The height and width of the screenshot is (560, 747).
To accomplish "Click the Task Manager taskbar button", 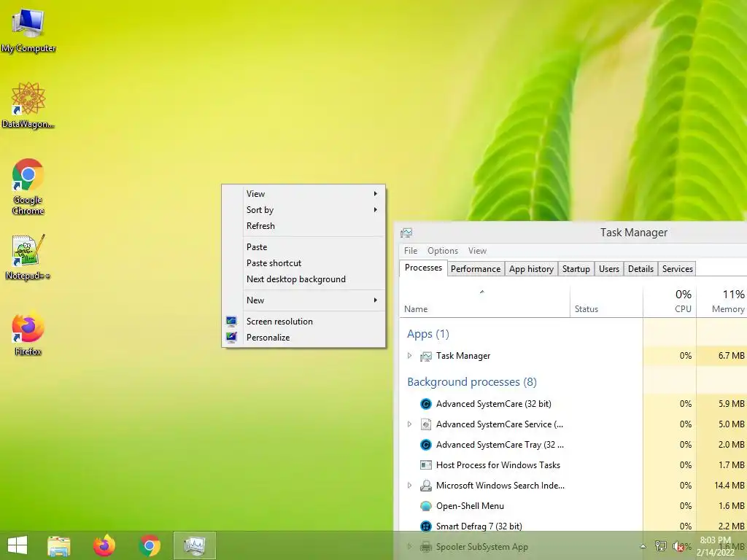I will [195, 545].
